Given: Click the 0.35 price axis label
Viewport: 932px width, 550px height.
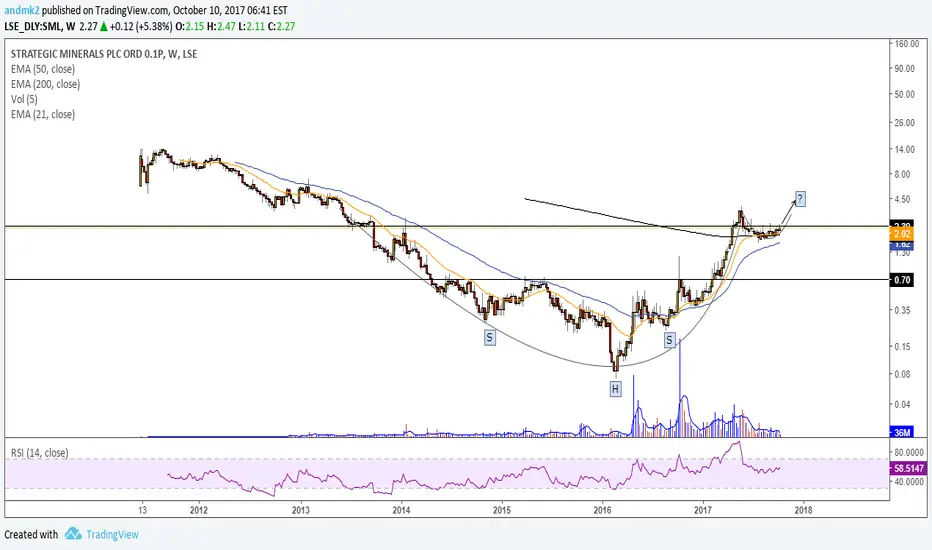Looking at the screenshot, I should (x=902, y=310).
